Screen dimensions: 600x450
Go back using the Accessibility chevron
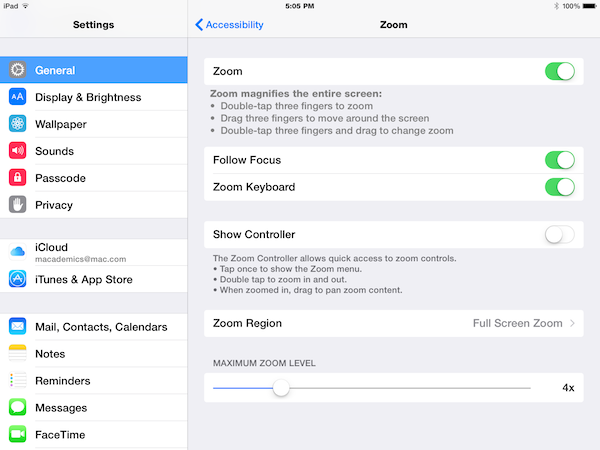(199, 24)
